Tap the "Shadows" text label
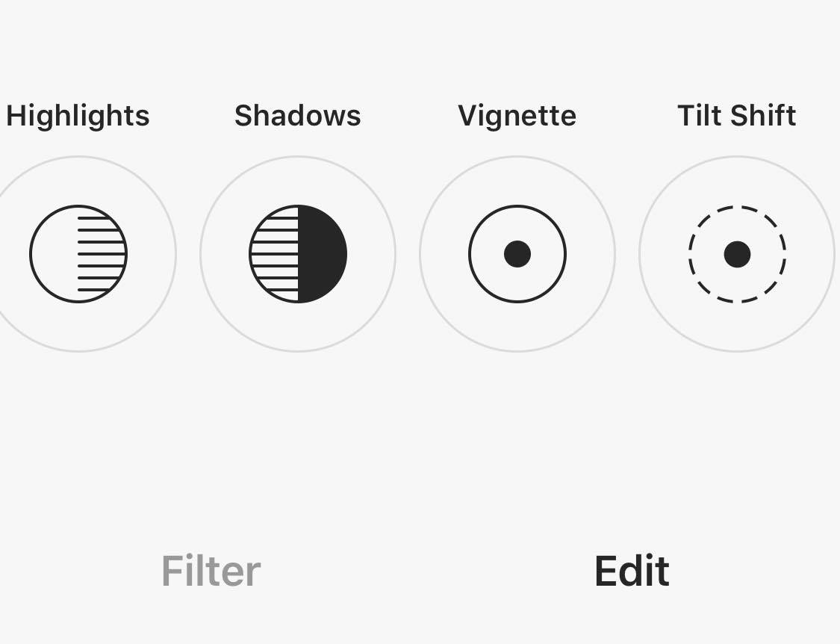840x644 pixels. pos(298,116)
